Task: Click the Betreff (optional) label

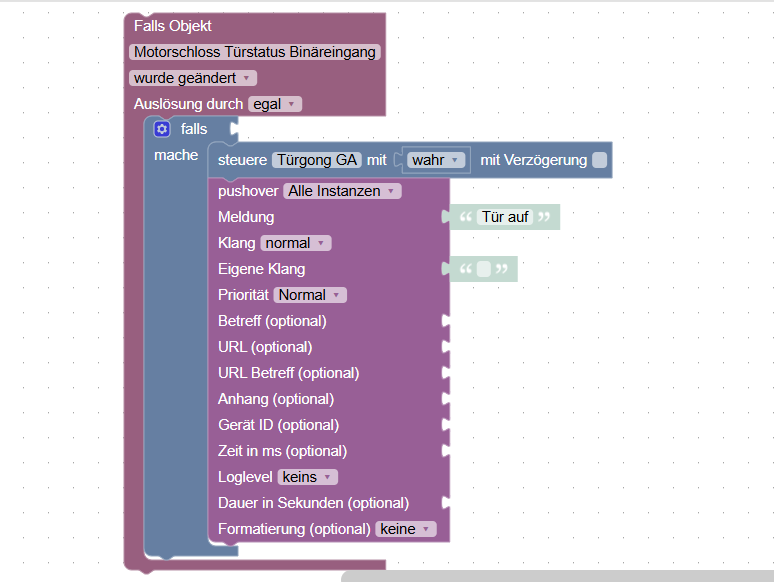Action: pyautogui.click(x=272, y=321)
